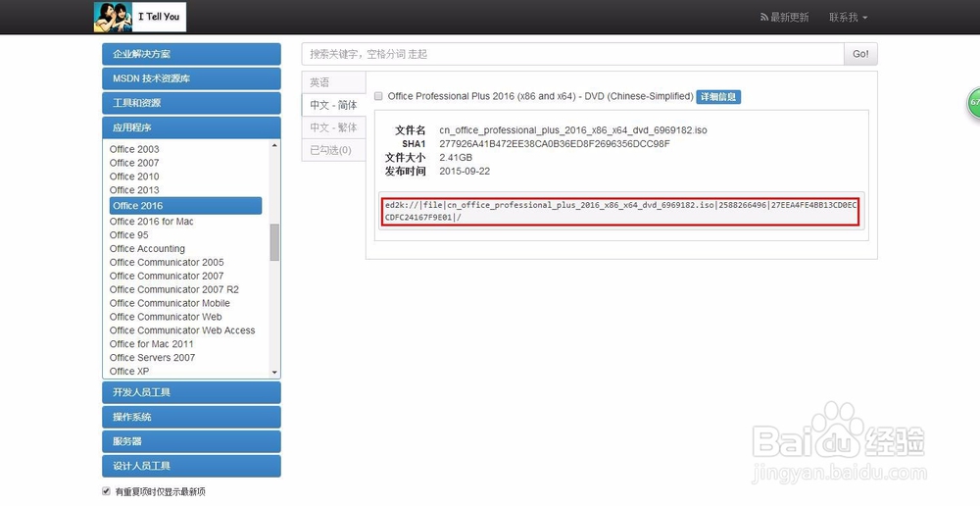Image resolution: width=980 pixels, height=506 pixels.
Task: Click the I Tell You site logo
Action: click(140, 17)
